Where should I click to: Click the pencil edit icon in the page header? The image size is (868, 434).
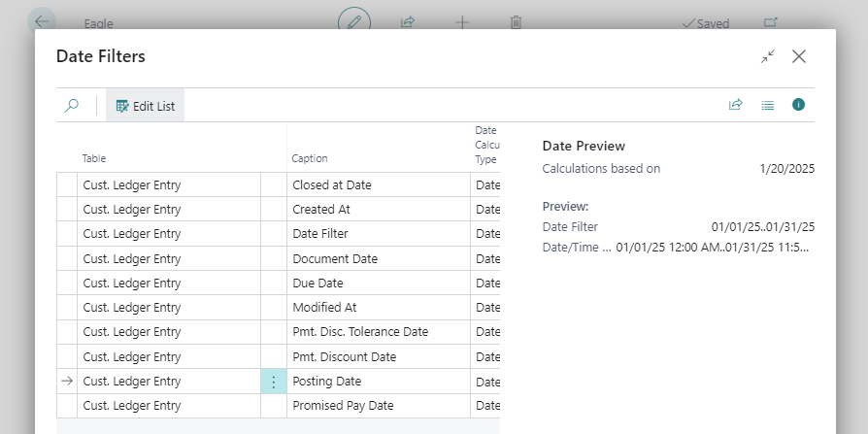click(354, 21)
